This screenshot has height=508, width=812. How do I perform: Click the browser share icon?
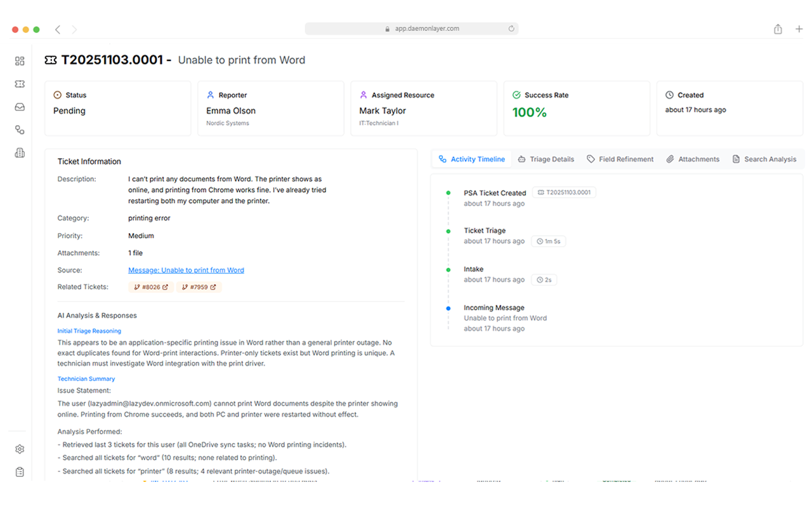(x=778, y=29)
